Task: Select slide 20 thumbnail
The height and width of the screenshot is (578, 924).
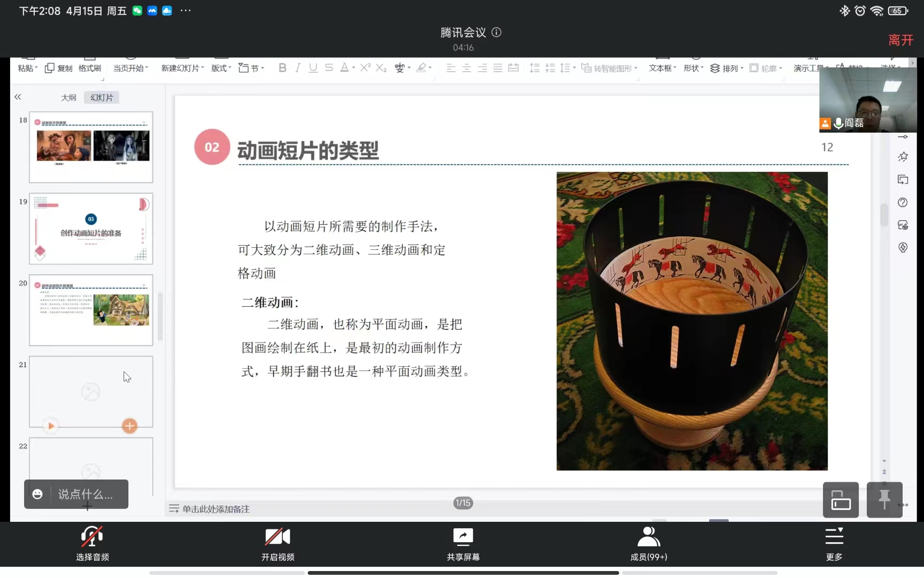Action: pos(91,310)
